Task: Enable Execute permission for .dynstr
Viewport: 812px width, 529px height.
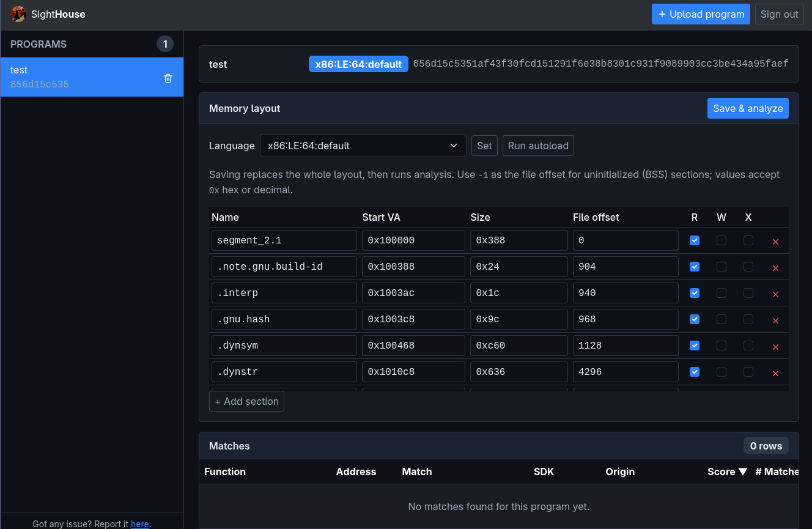Action: point(748,372)
